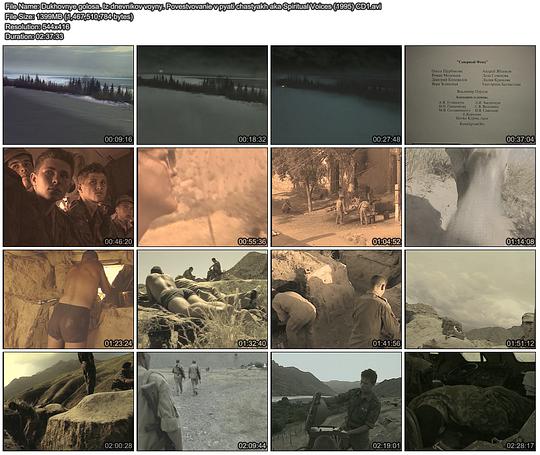Open the dark sleeping figure frame at 02:28:17
540x455 pixels.
470,401
